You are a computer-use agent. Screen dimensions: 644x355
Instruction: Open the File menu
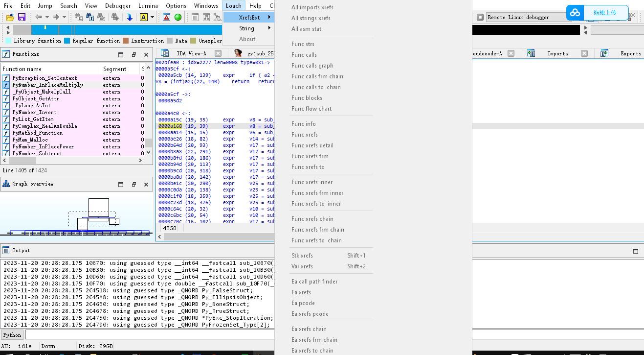point(8,6)
